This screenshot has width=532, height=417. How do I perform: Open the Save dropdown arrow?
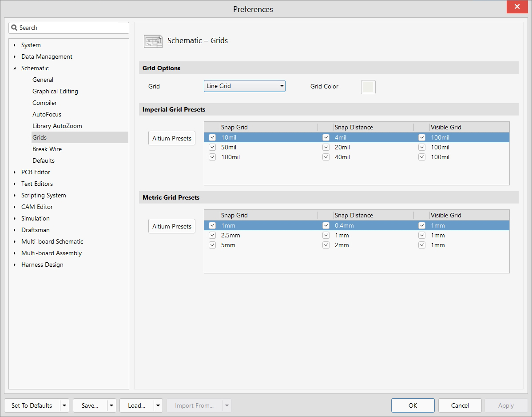point(111,405)
